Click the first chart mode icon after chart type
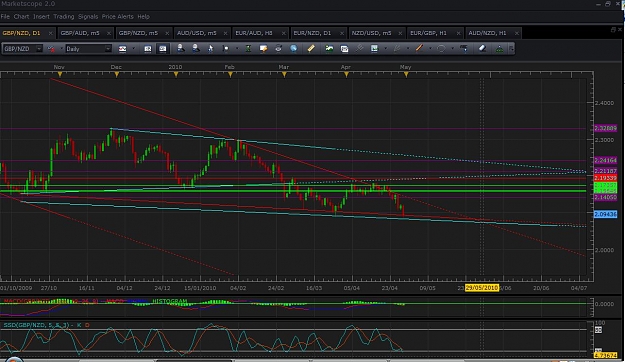This screenshot has width=625, height=362. 147,49
